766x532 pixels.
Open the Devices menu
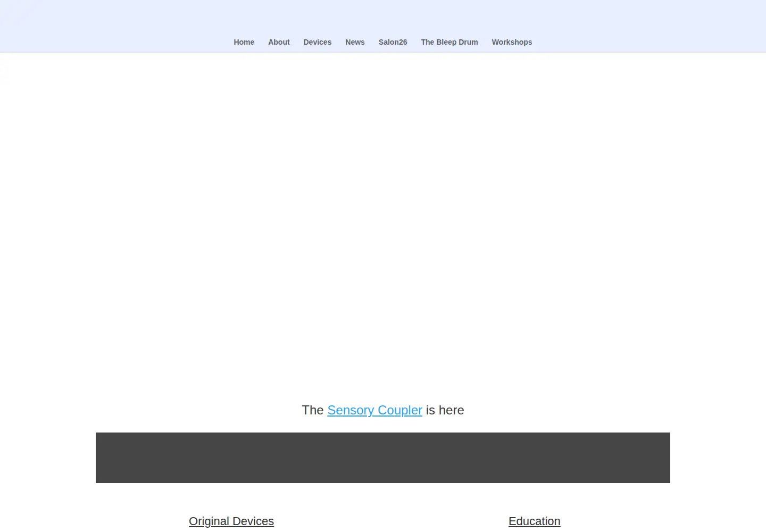coord(317,42)
